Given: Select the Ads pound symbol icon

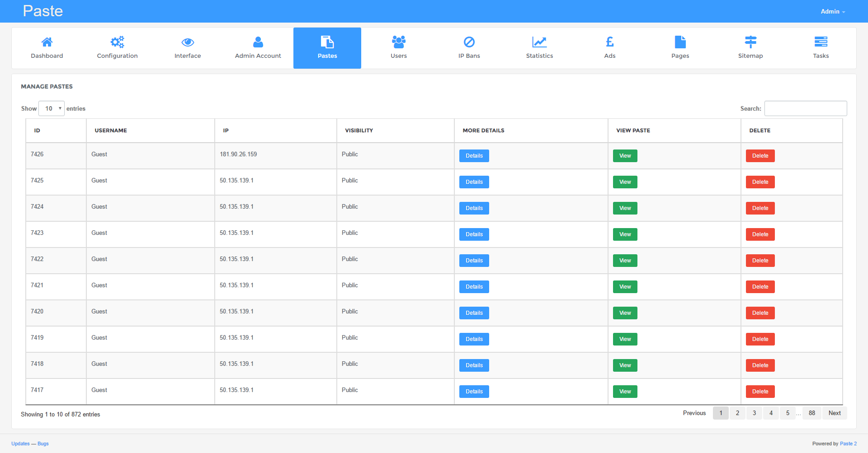Looking at the screenshot, I should point(609,42).
